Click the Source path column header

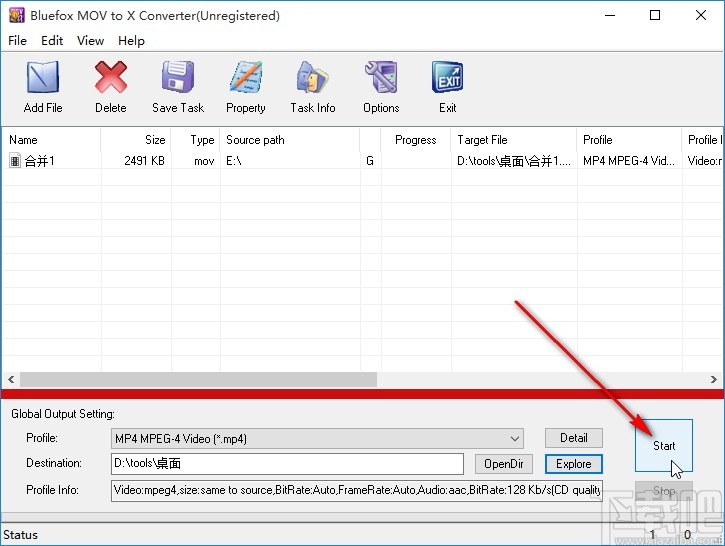[290, 140]
